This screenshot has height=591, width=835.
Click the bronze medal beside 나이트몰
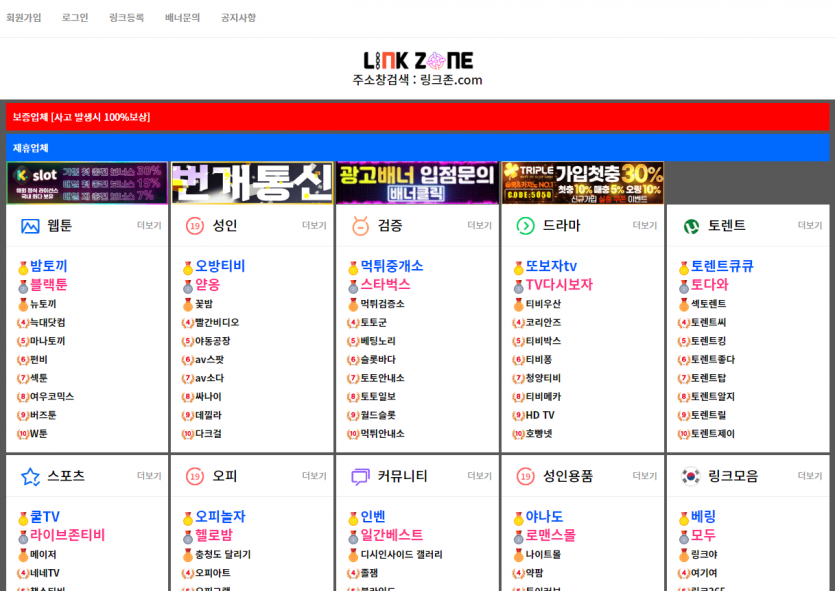click(519, 555)
